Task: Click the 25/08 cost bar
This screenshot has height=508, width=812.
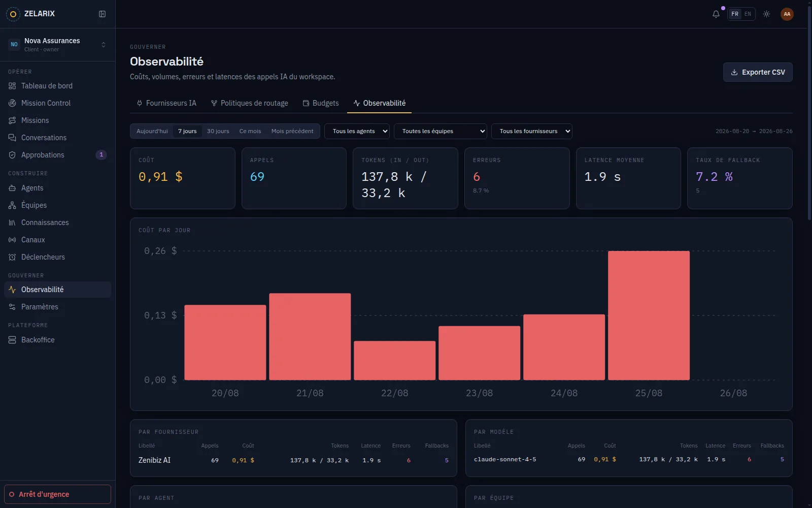Action: pyautogui.click(x=649, y=315)
